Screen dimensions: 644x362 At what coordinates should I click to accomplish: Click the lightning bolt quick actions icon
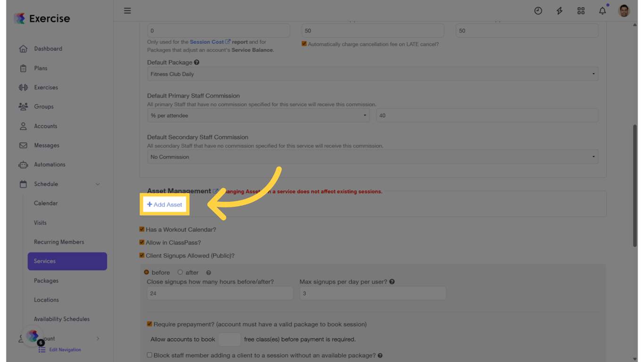tap(559, 11)
